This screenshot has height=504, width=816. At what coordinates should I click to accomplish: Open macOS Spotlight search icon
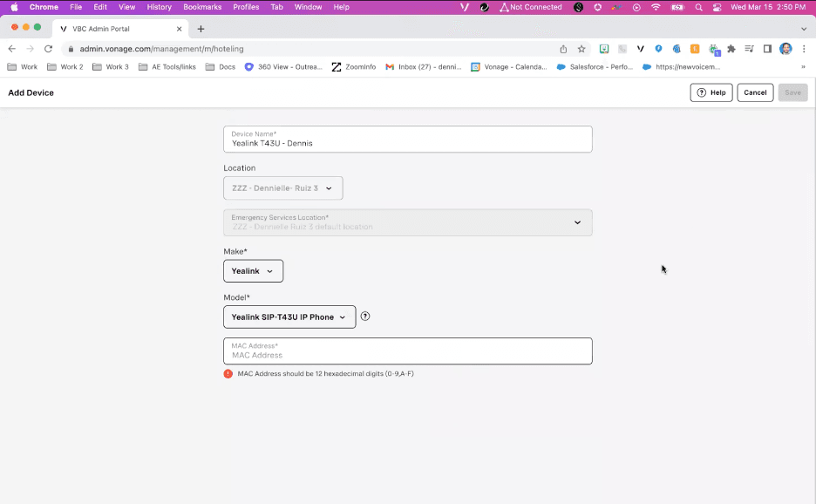(698, 7)
